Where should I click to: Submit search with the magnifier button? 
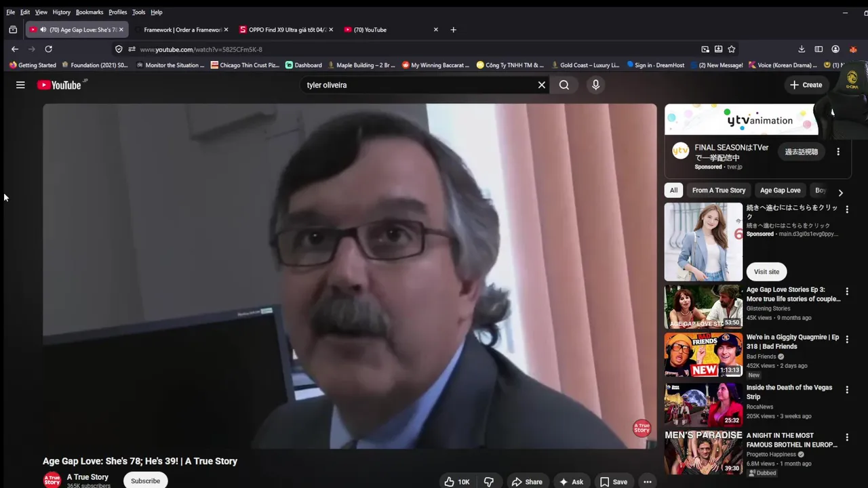point(564,85)
